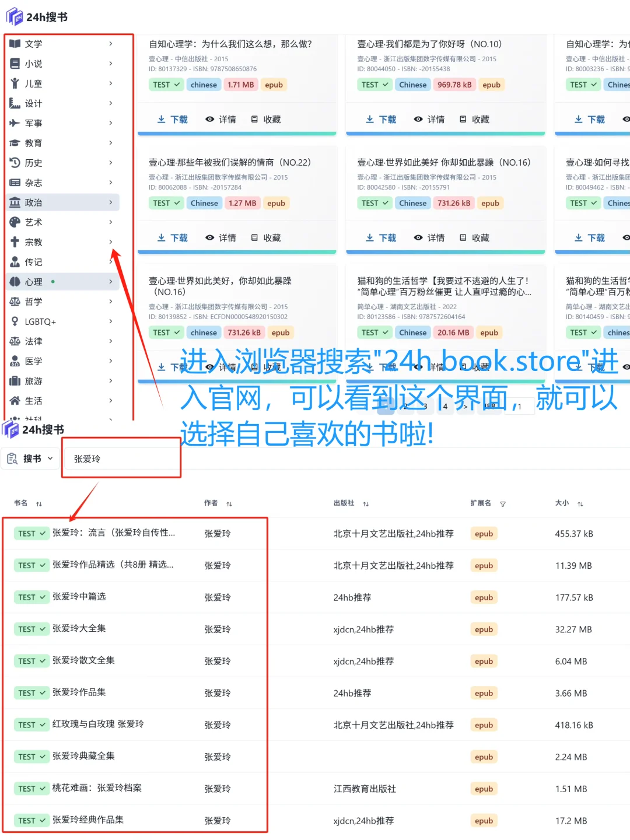Download 壹心理·我们都是为了你好呀 (NO.10)

tap(381, 119)
